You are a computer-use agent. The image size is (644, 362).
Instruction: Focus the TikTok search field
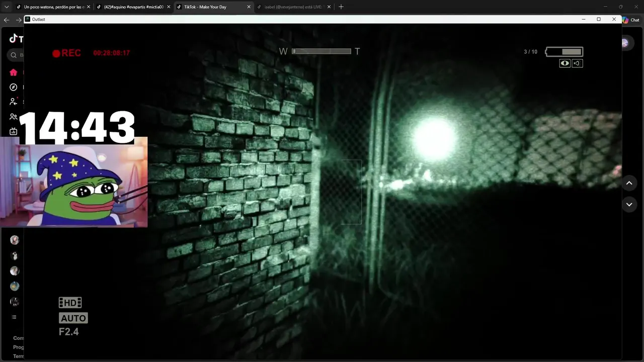coord(15,55)
